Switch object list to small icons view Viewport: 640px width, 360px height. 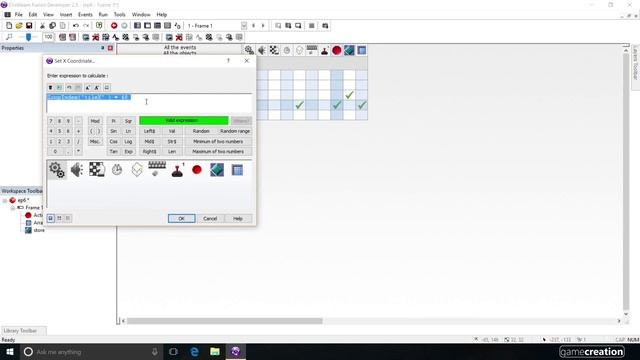coord(59,218)
